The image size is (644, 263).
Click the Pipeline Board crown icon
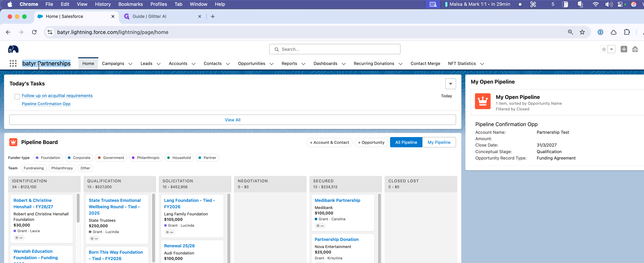[x=13, y=142]
